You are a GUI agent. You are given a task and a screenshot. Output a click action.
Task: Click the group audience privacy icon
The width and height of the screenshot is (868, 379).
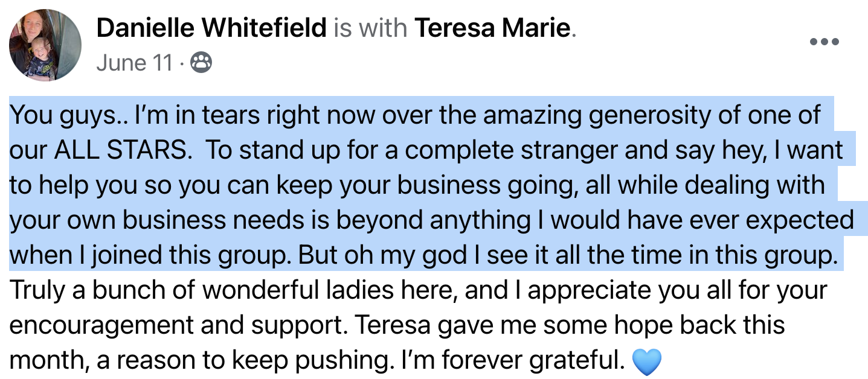click(201, 63)
